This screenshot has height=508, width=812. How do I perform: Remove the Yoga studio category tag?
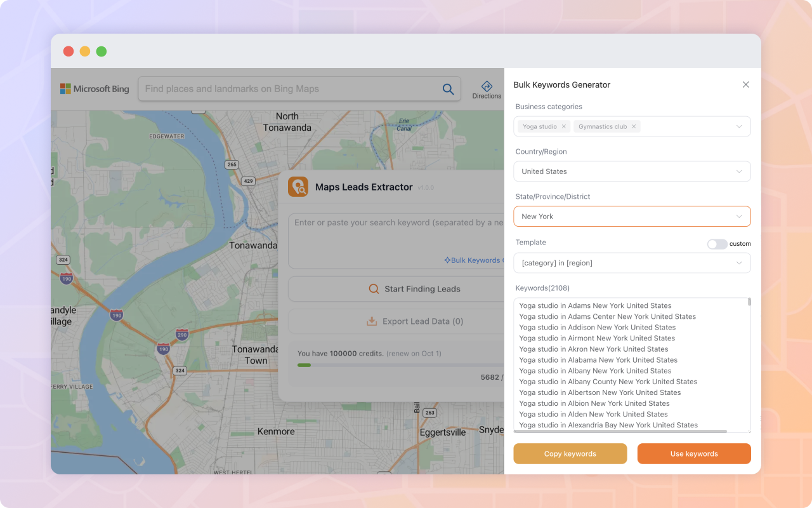click(563, 126)
